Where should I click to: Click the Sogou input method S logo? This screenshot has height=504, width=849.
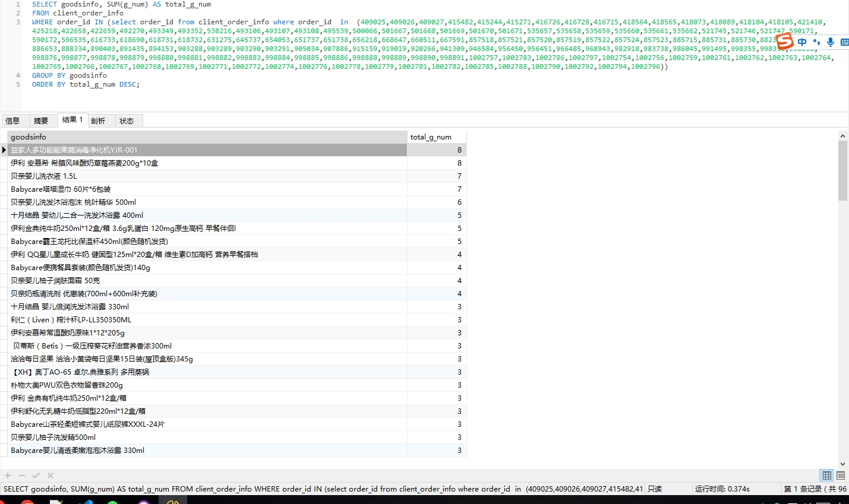tap(785, 41)
